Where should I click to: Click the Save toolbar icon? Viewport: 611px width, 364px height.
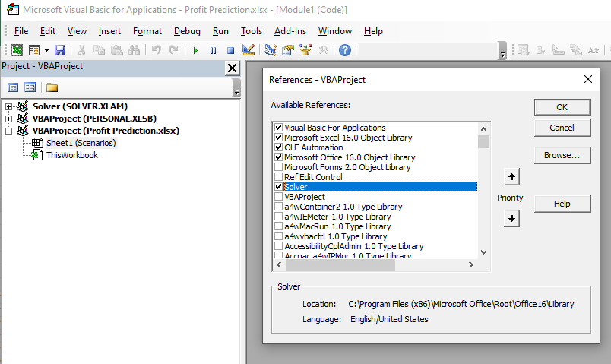tap(60, 50)
